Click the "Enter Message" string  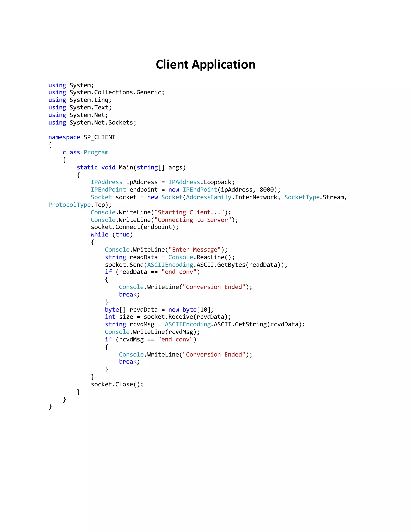pyautogui.click(x=194, y=250)
